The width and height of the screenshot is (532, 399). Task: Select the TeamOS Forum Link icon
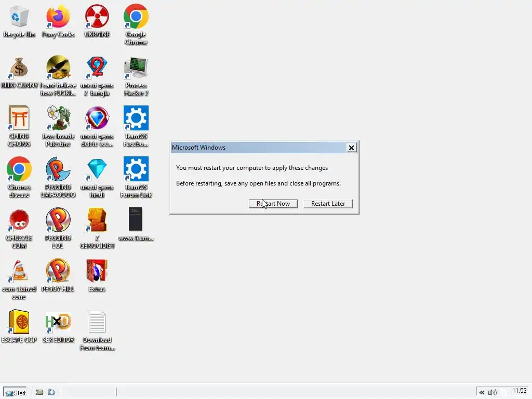tap(136, 169)
